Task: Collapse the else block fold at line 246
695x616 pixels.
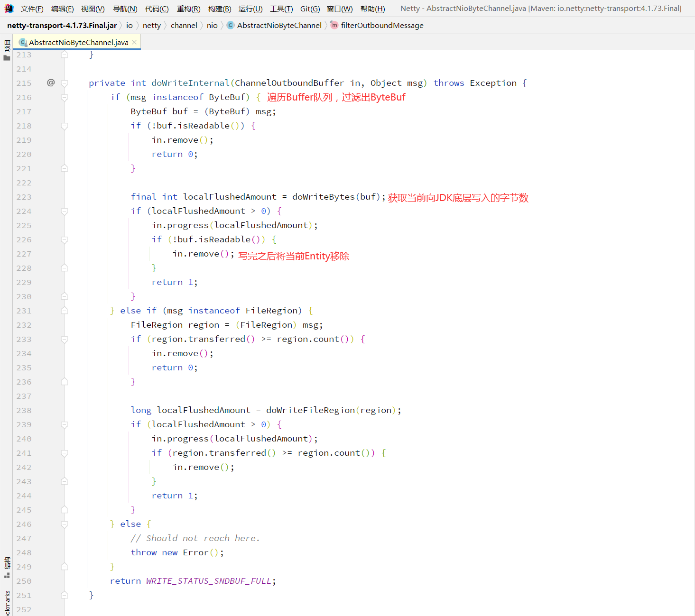Action: click(65, 524)
